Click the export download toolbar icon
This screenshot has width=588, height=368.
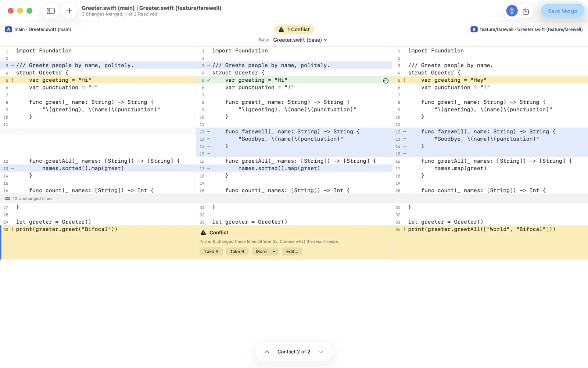(526, 11)
